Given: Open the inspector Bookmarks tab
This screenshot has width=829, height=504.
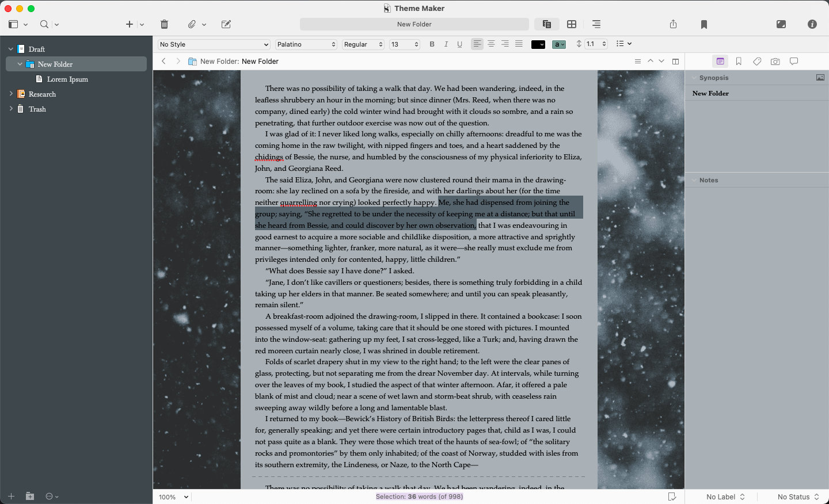Looking at the screenshot, I should point(739,61).
